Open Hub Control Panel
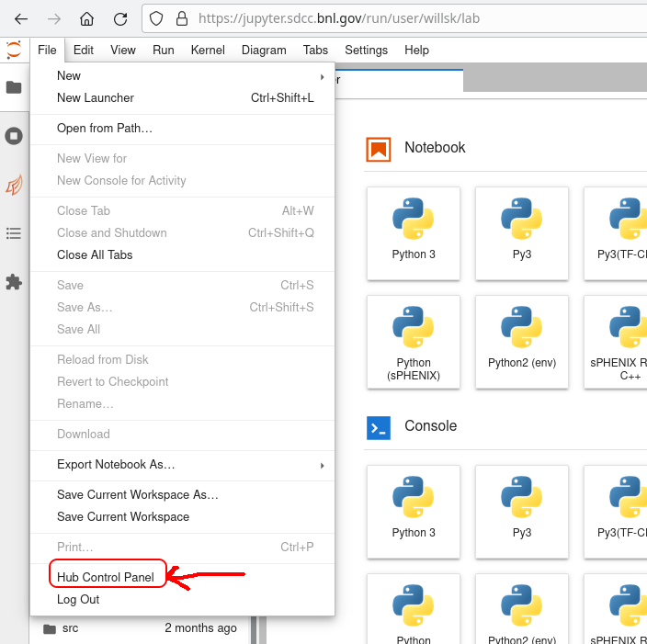Screen dimensions: 647x644 pyautogui.click(x=182, y=577)
